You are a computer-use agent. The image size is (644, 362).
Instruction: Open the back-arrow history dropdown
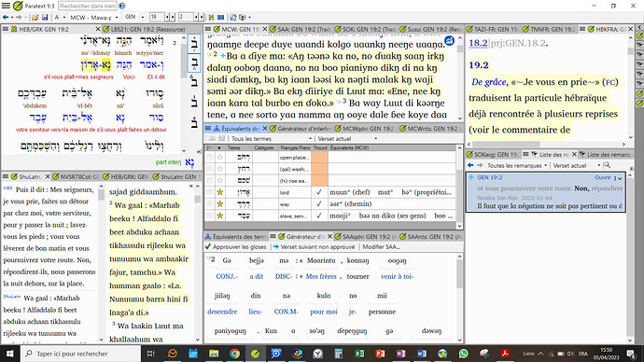pyautogui.click(x=11, y=18)
